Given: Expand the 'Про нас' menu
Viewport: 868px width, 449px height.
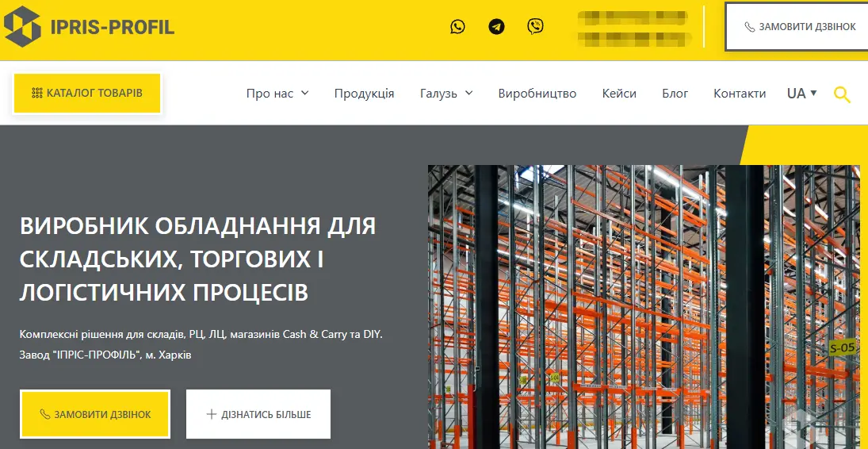Looking at the screenshot, I should 277,93.
